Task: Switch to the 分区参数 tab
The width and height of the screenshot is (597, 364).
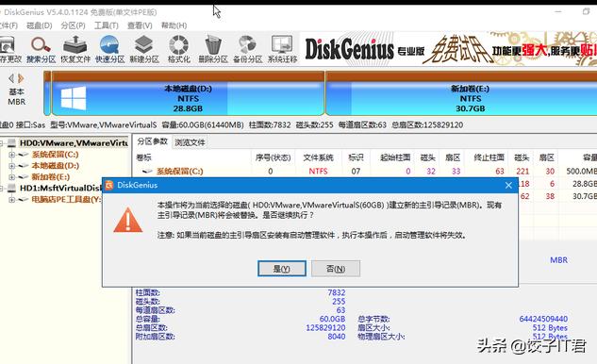Action: [x=152, y=141]
